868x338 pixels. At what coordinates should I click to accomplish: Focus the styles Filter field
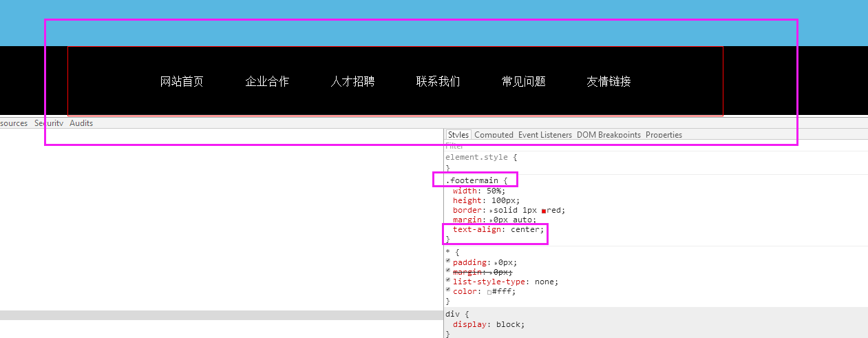coord(656,146)
